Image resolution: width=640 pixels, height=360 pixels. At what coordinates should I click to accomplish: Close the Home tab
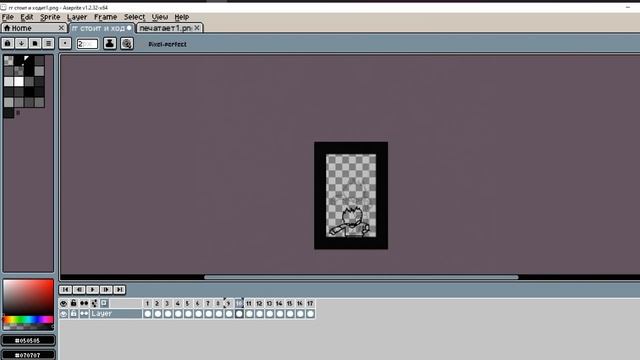tap(61, 28)
